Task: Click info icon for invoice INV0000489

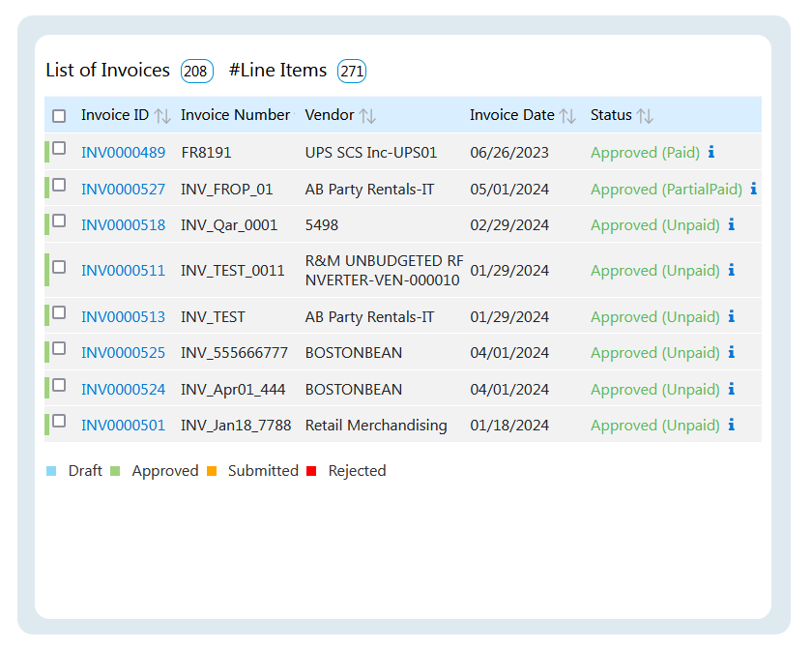Action: point(711,152)
